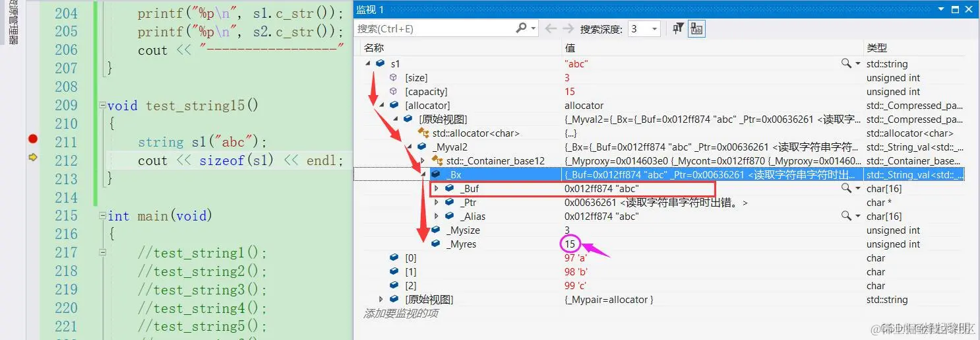
Task: Open the text visualizer magnifier for _Buf
Action: pos(846,188)
